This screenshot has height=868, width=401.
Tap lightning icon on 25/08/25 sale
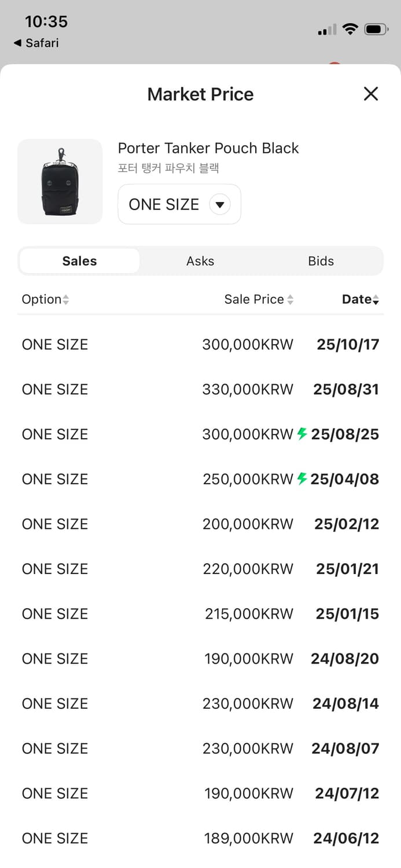point(301,433)
